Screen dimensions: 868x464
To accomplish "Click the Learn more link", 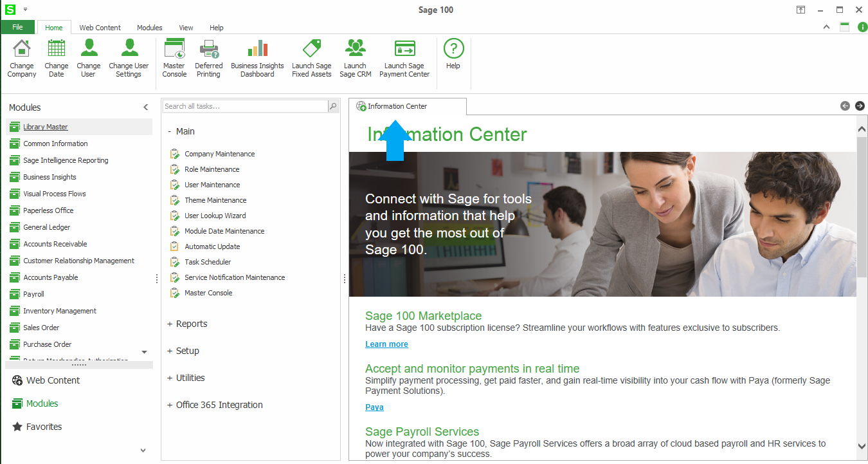I will coord(386,344).
